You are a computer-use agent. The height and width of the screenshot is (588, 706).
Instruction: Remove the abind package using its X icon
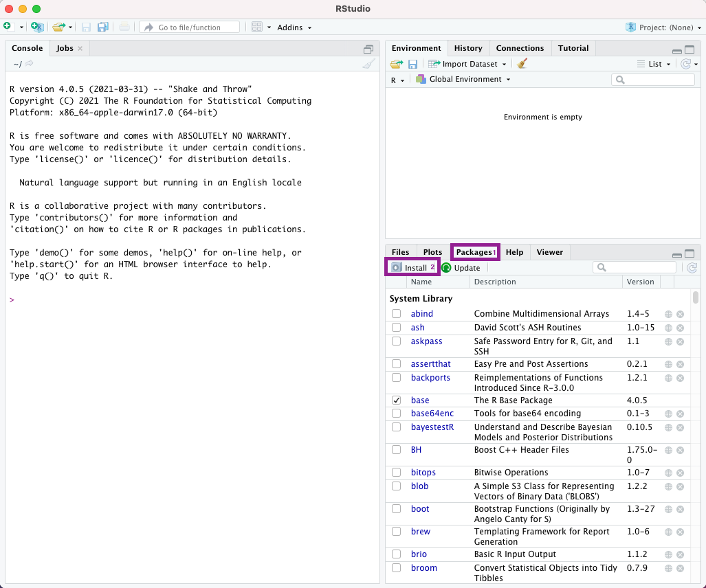[x=680, y=314]
